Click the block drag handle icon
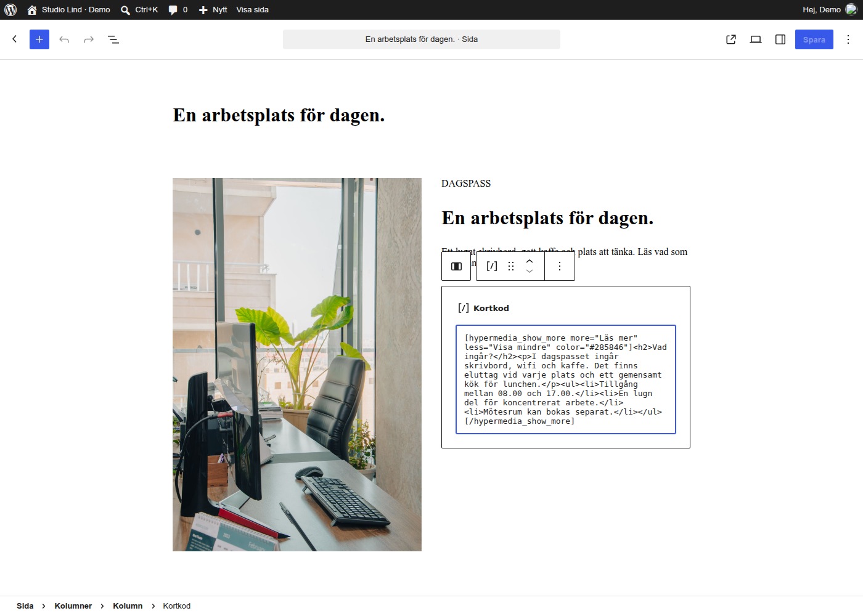 point(511,266)
